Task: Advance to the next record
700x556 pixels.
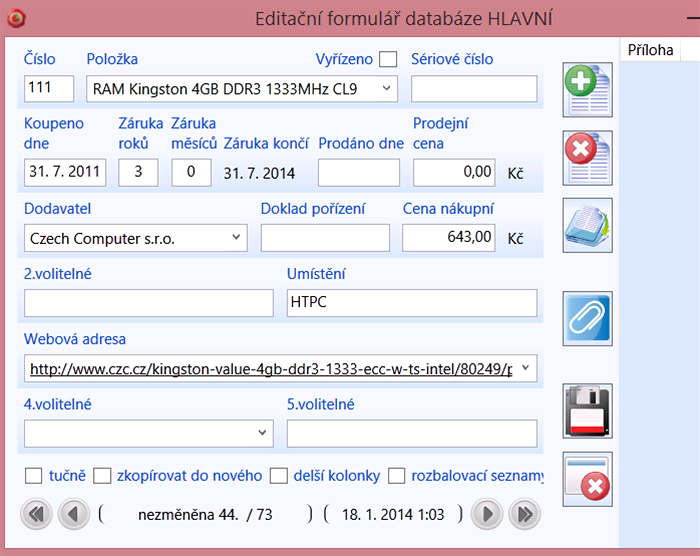Action: [486, 514]
